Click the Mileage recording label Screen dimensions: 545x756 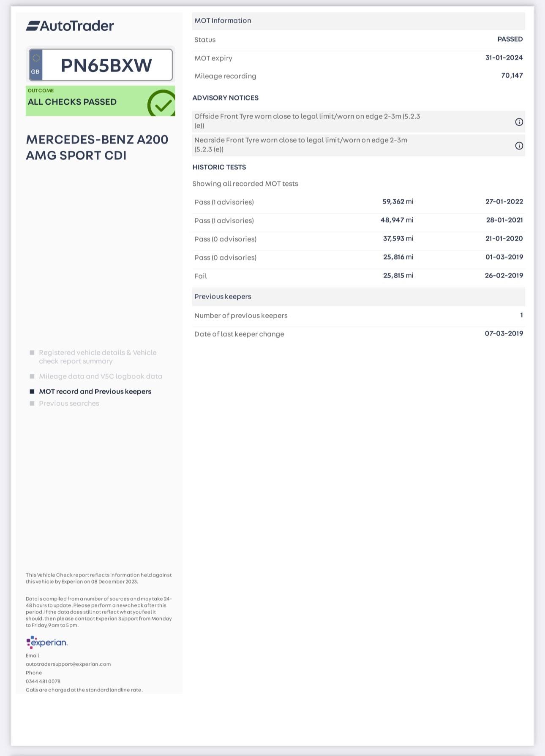pyautogui.click(x=225, y=76)
